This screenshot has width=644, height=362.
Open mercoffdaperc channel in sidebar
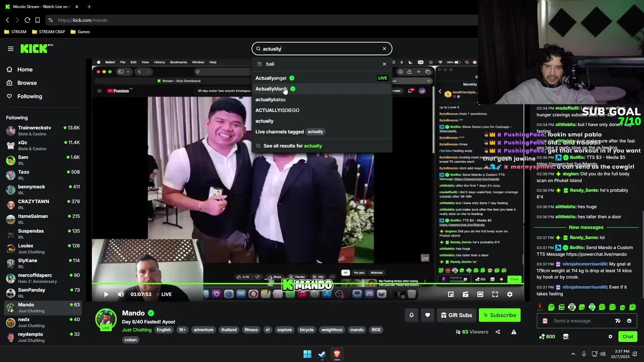pyautogui.click(x=43, y=278)
